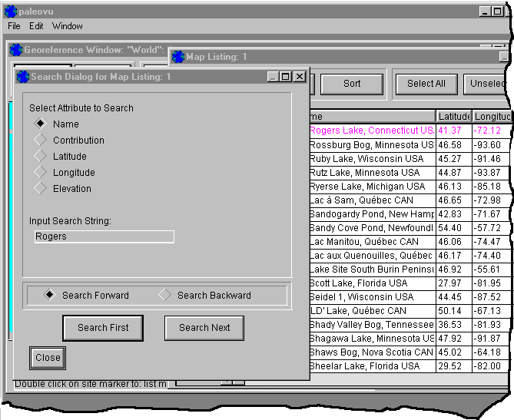514x420 pixels.
Task: Select the Longitude radio option
Action: [41, 172]
